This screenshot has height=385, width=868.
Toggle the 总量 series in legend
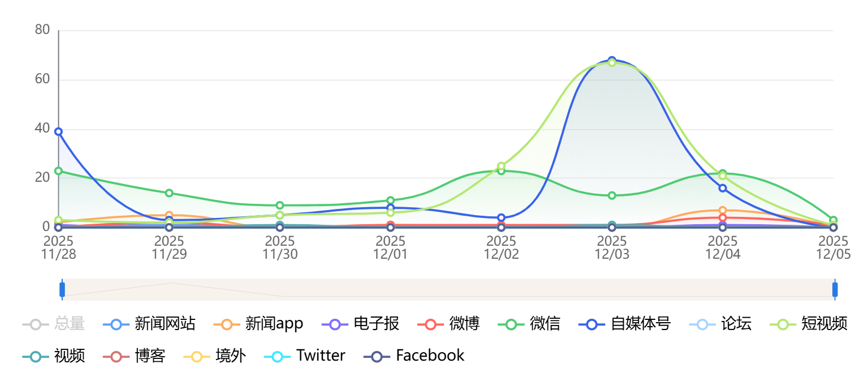coord(54,324)
